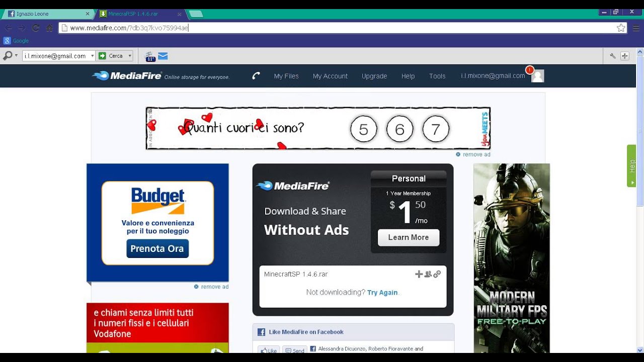Click the Cerca search button
Viewport: 644px width, 362px height.
click(112, 56)
